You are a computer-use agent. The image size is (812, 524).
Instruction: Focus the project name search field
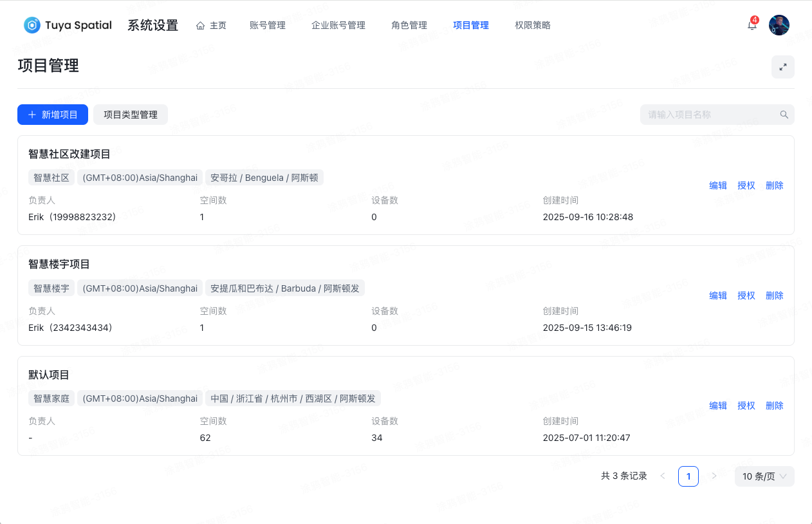(717, 115)
